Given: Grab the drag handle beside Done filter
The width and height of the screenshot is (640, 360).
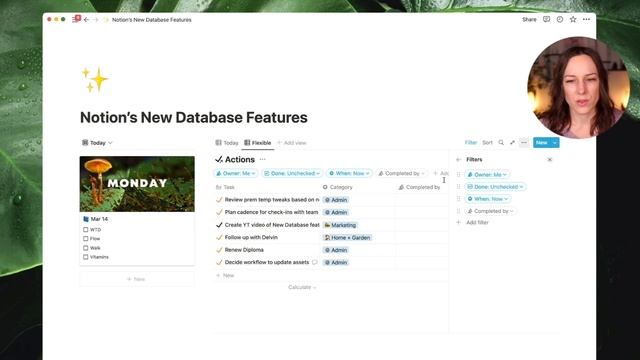Looking at the screenshot, I should pyautogui.click(x=458, y=187).
